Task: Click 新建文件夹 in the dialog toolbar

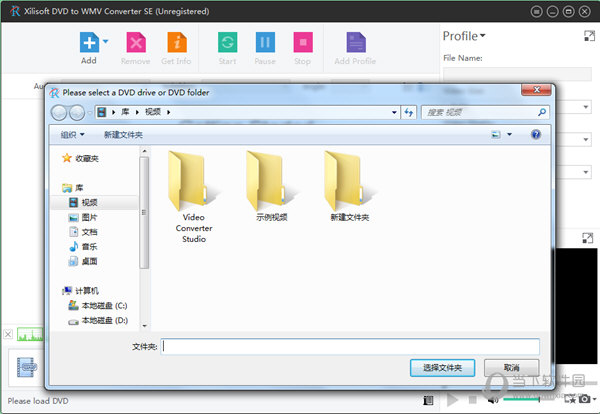Action: 123,135
